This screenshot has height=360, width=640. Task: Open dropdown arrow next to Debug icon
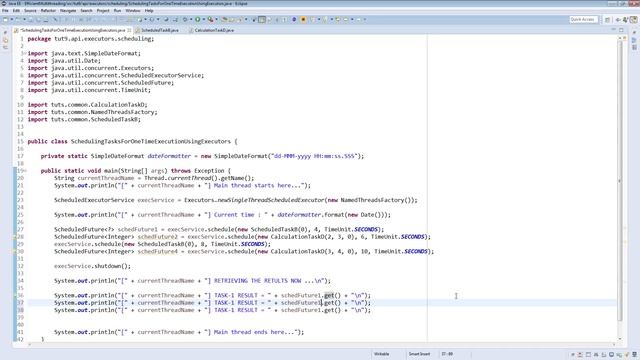click(191, 19)
